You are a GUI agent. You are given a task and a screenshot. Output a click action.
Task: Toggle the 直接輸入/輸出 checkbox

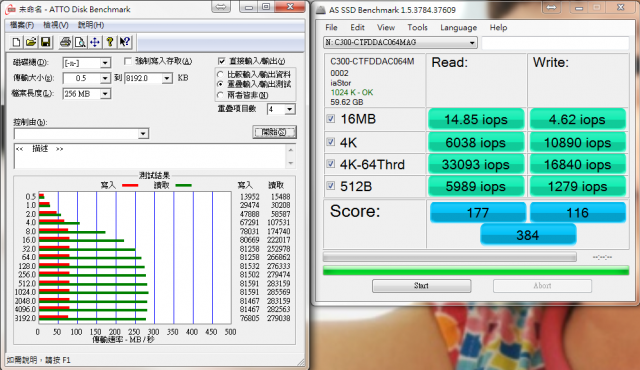tap(221, 61)
